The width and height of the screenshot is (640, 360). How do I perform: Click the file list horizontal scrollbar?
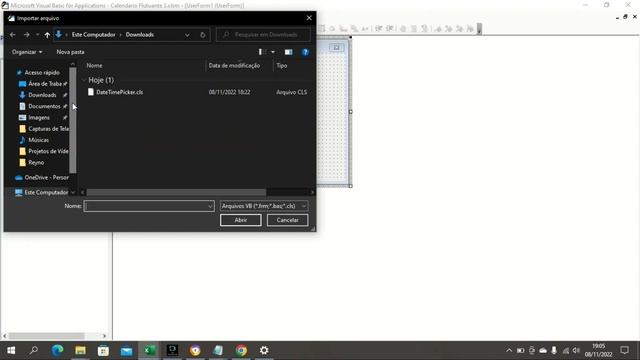(x=176, y=192)
